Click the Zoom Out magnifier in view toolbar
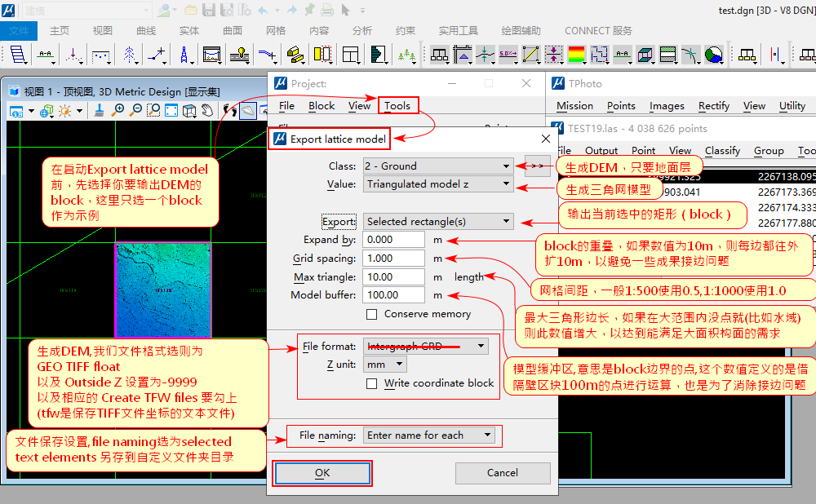The width and height of the screenshot is (816, 504). pos(135,110)
